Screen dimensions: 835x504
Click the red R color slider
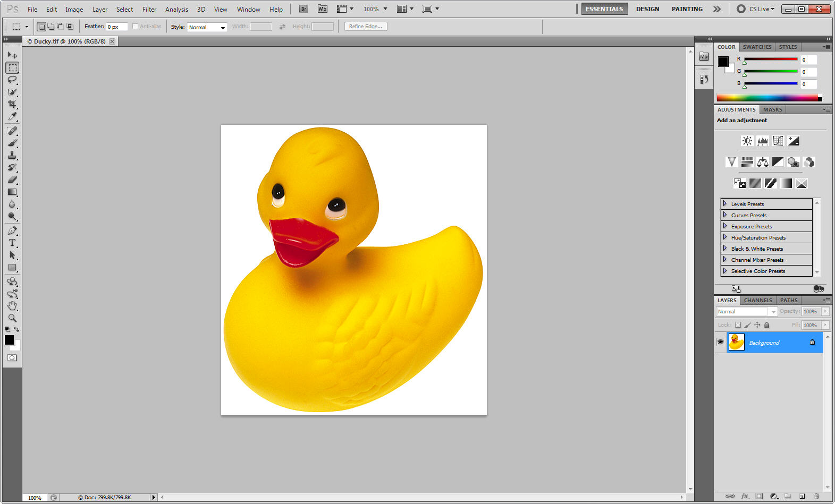coord(771,59)
